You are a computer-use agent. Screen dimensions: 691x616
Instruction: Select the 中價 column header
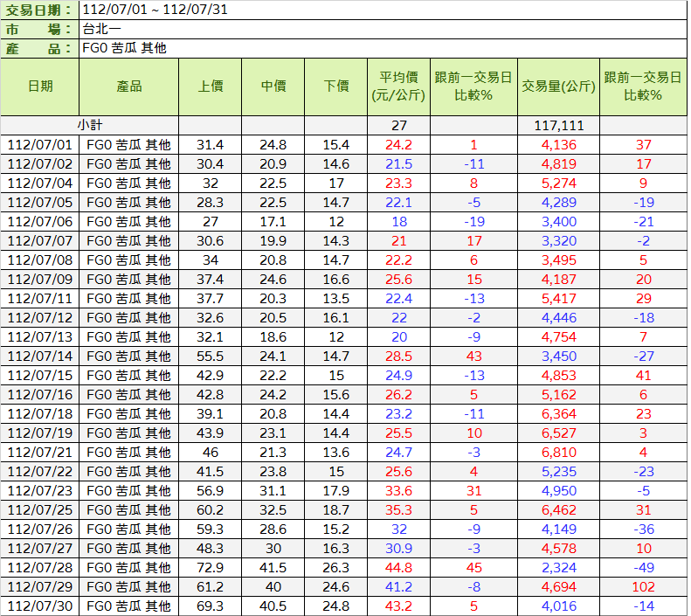click(273, 87)
